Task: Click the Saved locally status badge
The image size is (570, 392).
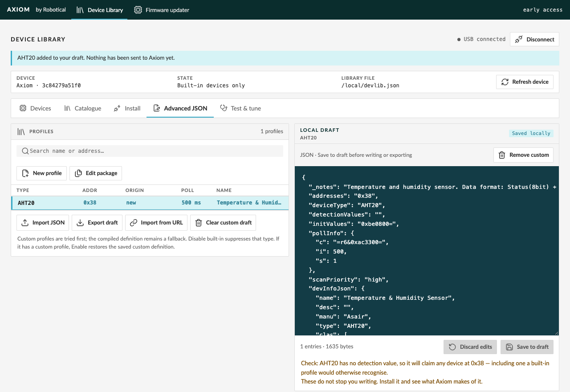Action: tap(531, 133)
